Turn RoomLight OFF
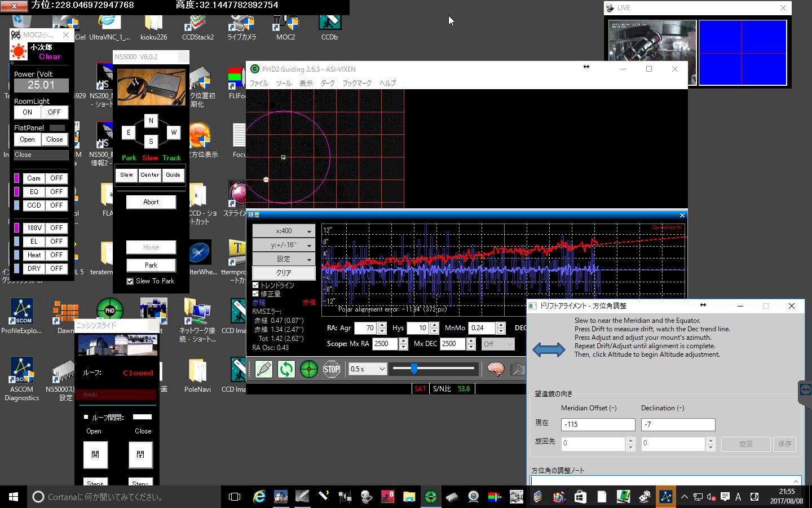The width and height of the screenshot is (812, 508). (54, 112)
